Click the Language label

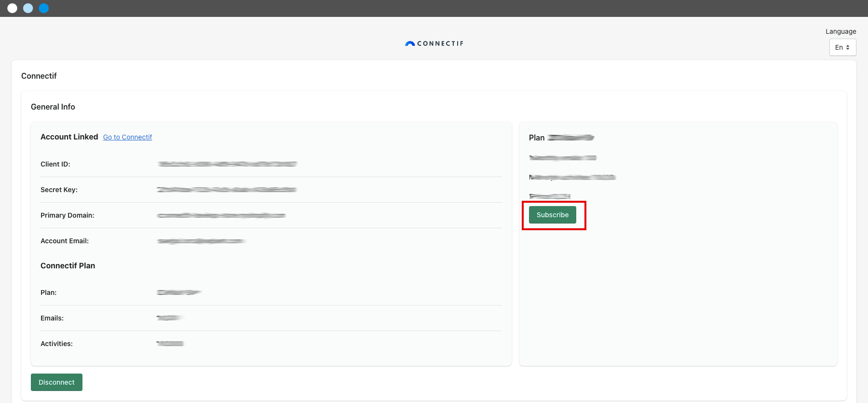[841, 31]
